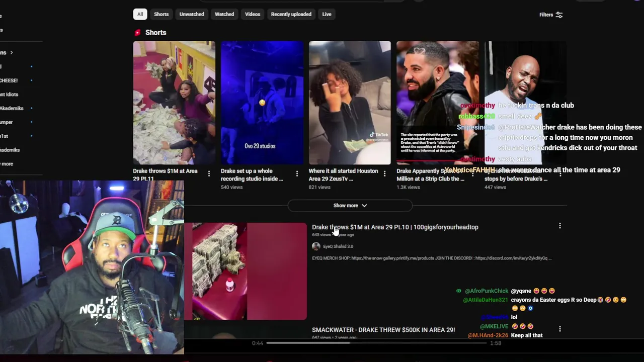The width and height of the screenshot is (644, 362).
Task: Select the Watched filter chip
Action: click(x=224, y=14)
